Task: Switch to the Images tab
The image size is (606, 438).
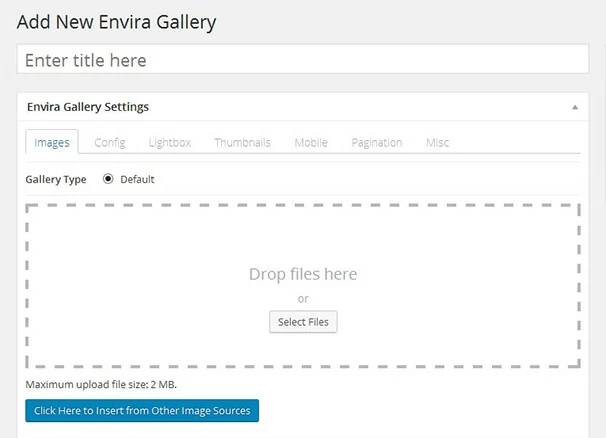Action: 52,142
